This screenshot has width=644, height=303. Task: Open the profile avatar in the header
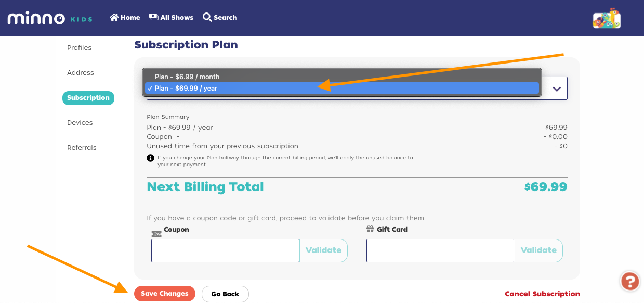[x=607, y=19]
